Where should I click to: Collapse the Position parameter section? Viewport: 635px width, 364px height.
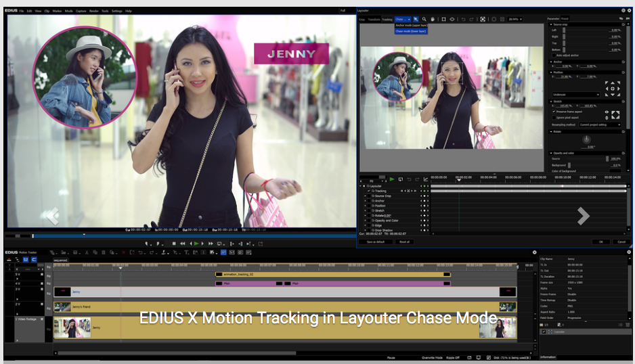pyautogui.click(x=551, y=72)
